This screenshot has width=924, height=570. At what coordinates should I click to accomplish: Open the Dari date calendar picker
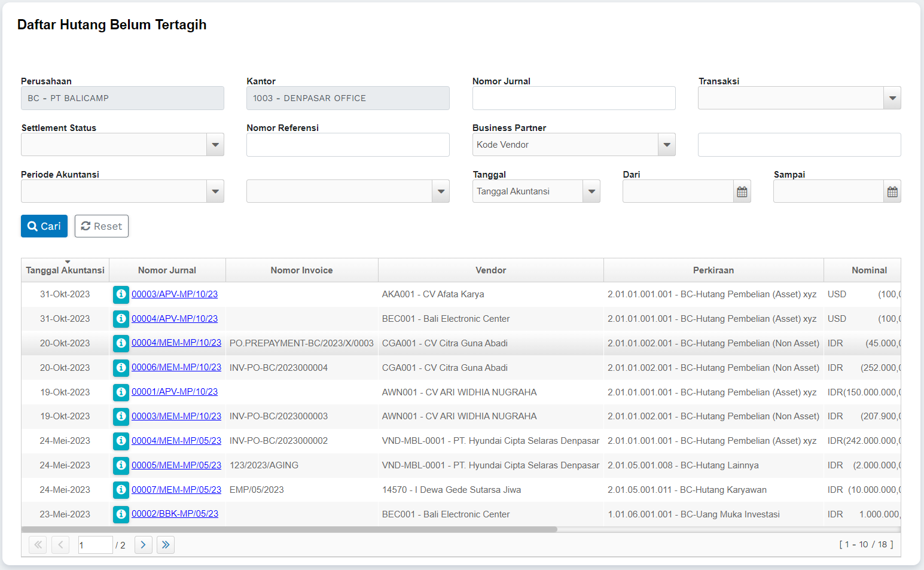click(742, 192)
